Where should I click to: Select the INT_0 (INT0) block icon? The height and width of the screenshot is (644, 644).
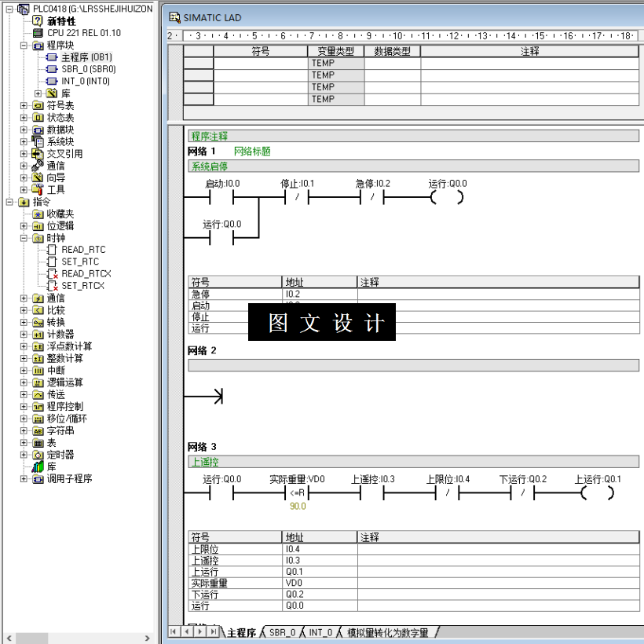pyautogui.click(x=52, y=81)
